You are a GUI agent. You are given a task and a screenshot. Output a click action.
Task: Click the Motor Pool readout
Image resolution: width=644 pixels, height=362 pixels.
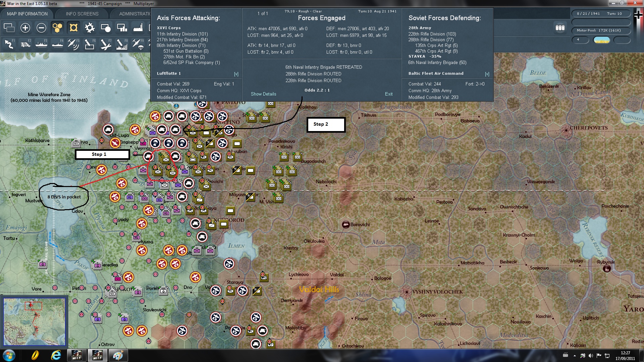601,31
